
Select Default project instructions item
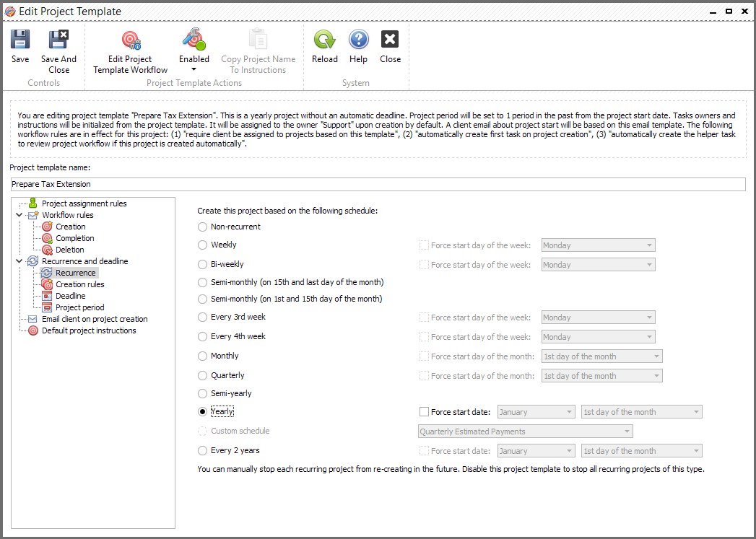tap(89, 330)
